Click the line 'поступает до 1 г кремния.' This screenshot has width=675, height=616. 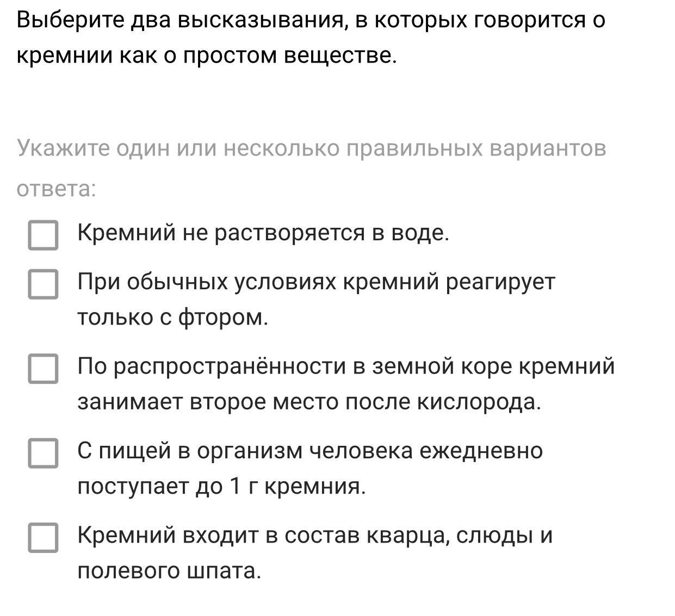click(x=221, y=486)
